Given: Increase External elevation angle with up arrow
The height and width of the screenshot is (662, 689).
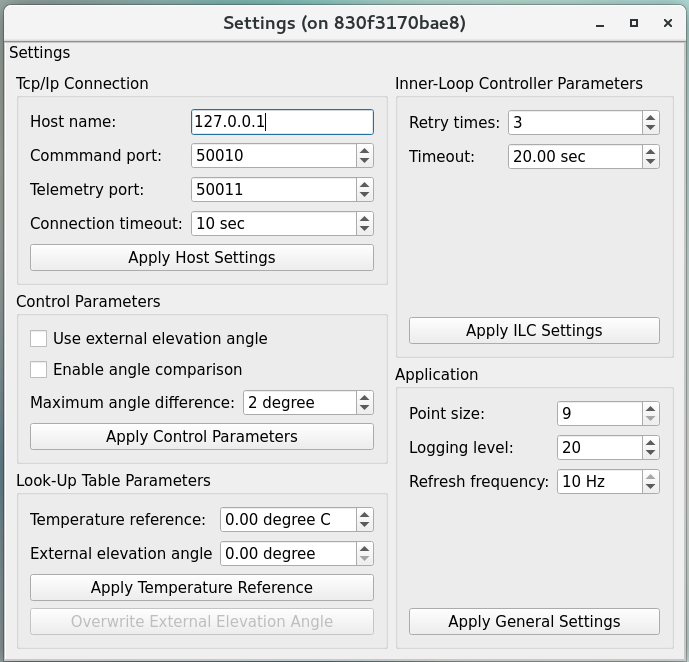Looking at the screenshot, I should coord(365,548).
